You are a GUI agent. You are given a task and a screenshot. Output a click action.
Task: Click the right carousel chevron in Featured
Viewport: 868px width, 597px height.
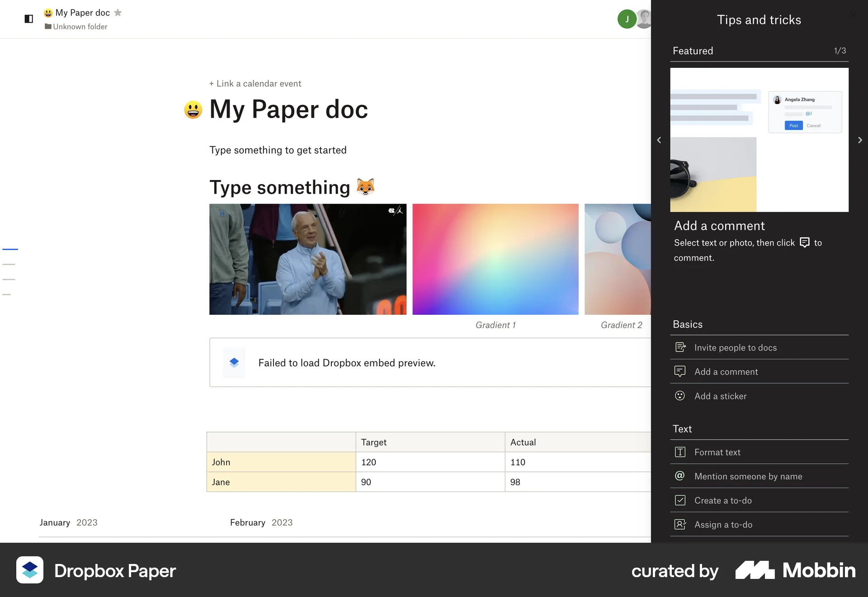pos(860,140)
